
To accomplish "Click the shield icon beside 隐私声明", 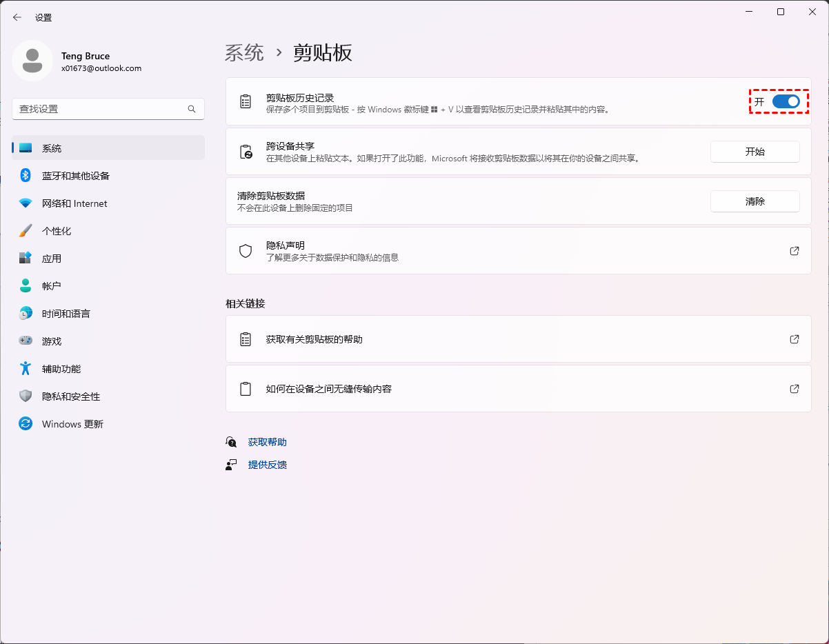I will (246, 251).
